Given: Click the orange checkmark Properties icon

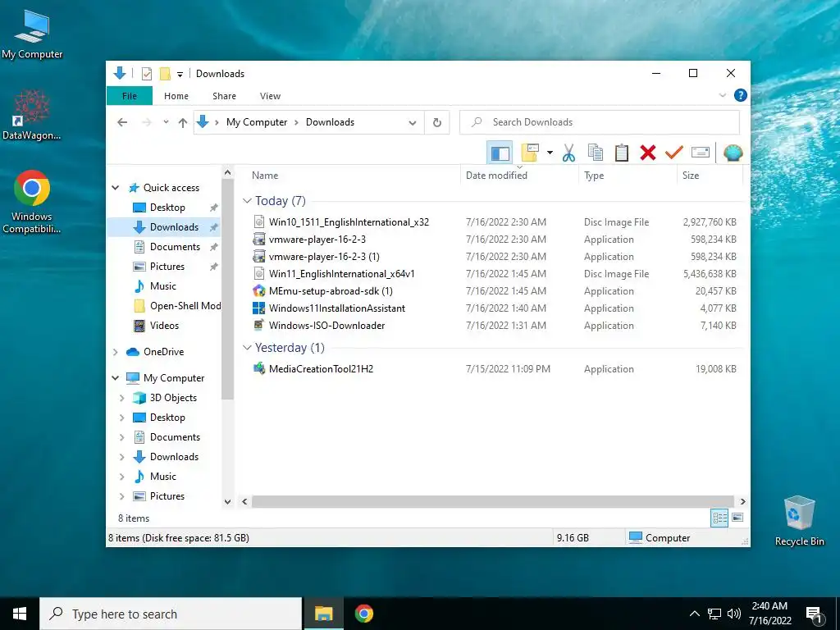Looking at the screenshot, I should [x=673, y=153].
